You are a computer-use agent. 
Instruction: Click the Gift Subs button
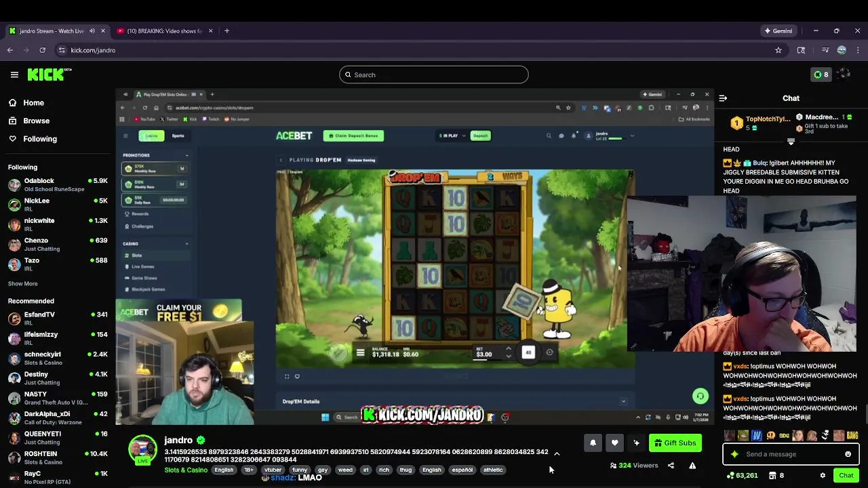coord(675,443)
